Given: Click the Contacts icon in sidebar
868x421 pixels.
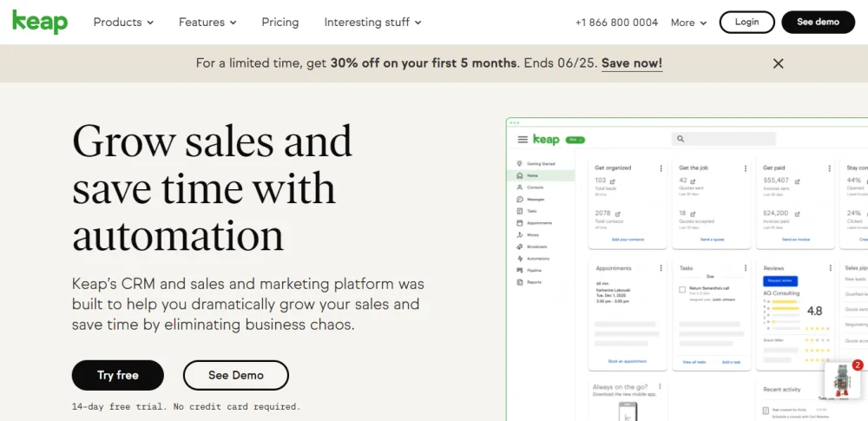Looking at the screenshot, I should 519,187.
